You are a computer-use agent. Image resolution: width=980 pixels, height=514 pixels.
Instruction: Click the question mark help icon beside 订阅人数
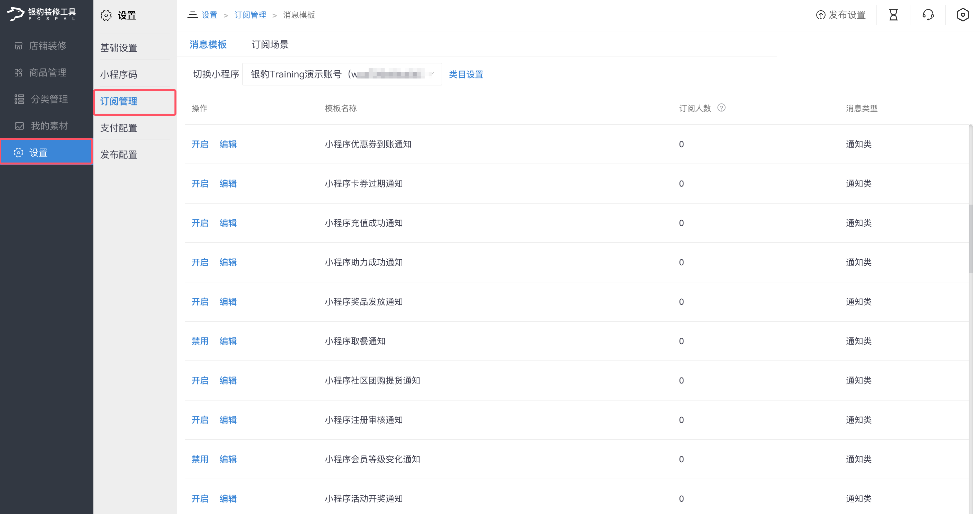point(721,108)
